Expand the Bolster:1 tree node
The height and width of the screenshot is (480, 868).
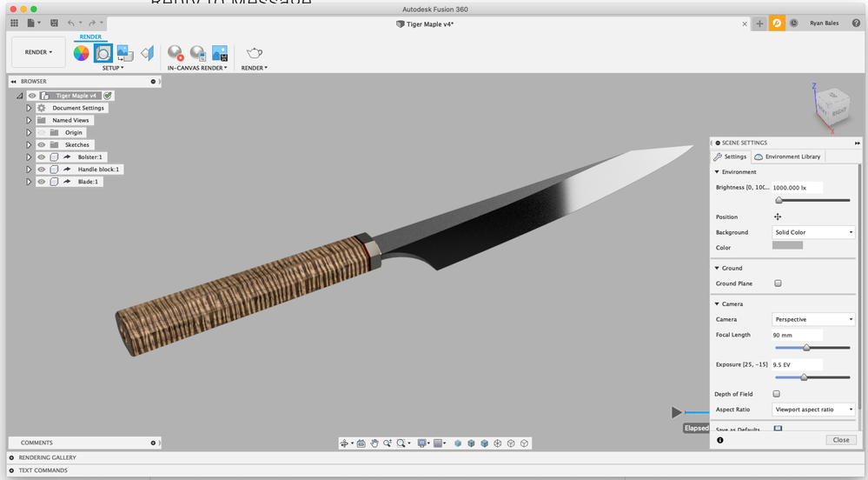[29, 157]
